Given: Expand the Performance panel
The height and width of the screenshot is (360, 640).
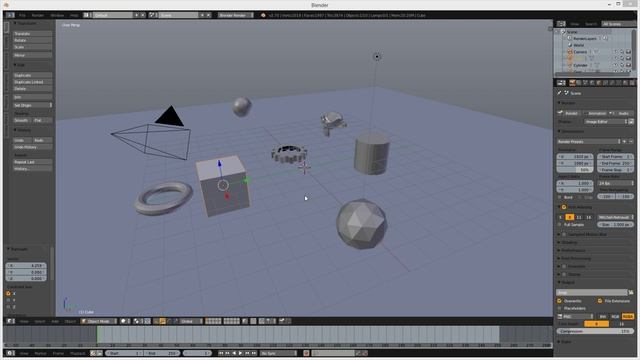Looking at the screenshot, I should point(559,250).
